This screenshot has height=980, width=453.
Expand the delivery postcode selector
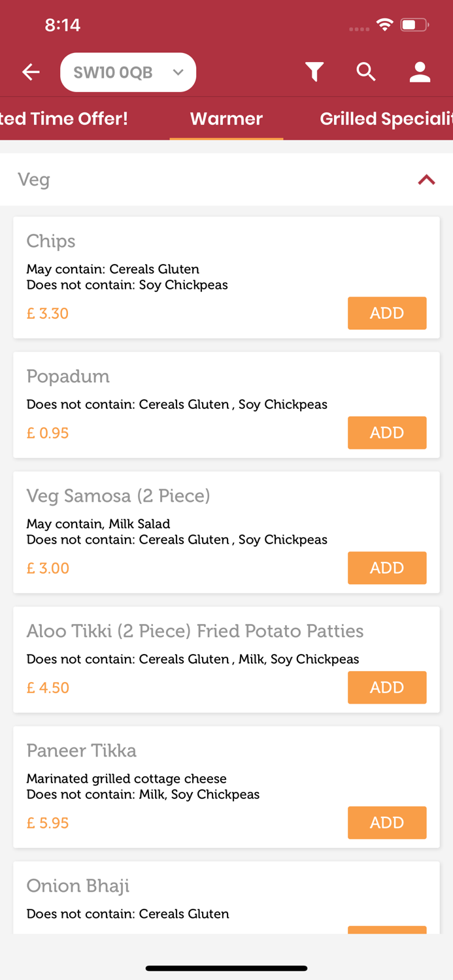coord(127,72)
